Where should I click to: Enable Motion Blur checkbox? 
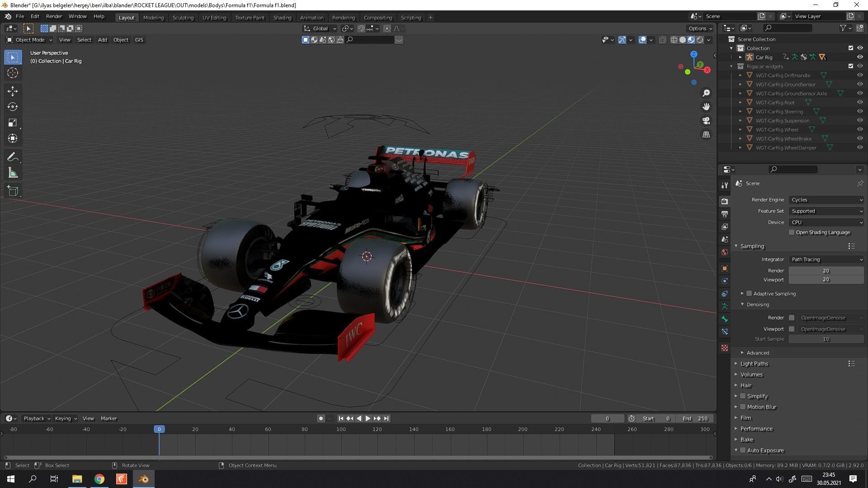743,407
